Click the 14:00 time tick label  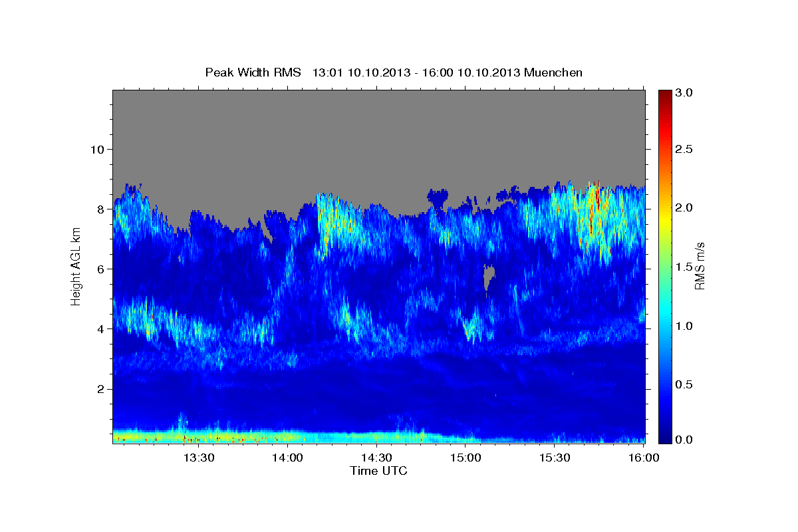click(287, 458)
